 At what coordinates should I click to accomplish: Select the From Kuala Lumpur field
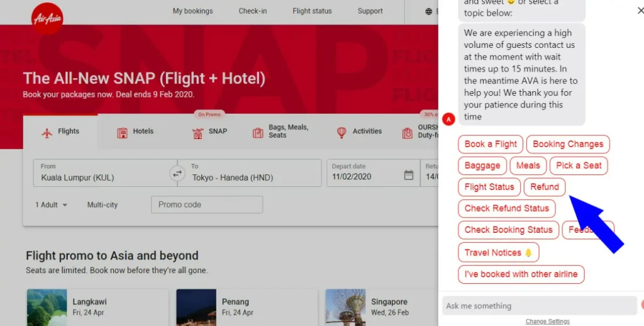tap(105, 173)
